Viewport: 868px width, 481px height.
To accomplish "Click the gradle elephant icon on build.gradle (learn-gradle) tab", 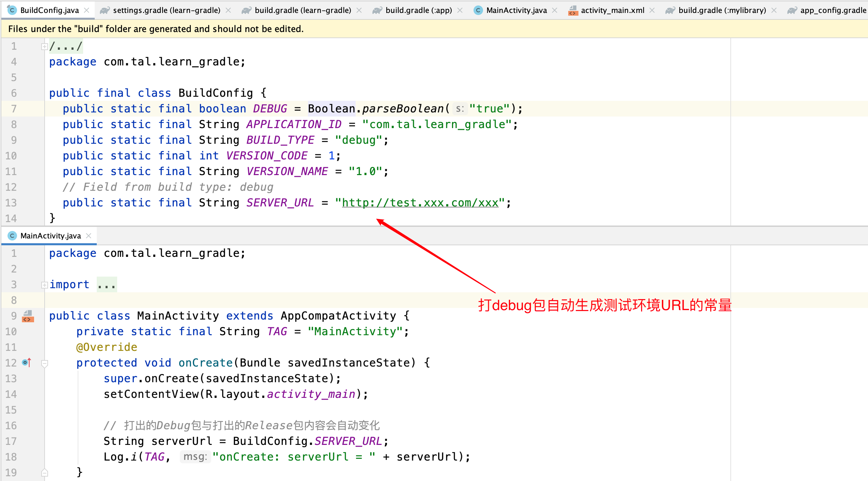I will tap(246, 10).
